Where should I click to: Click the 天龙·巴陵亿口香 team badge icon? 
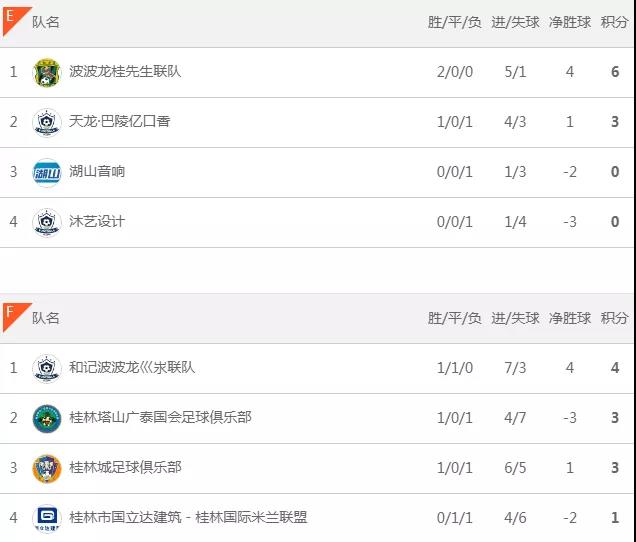point(47,122)
